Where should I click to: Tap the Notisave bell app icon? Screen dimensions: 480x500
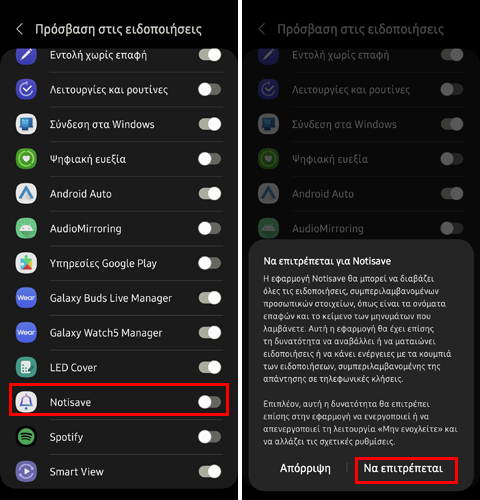(x=26, y=402)
